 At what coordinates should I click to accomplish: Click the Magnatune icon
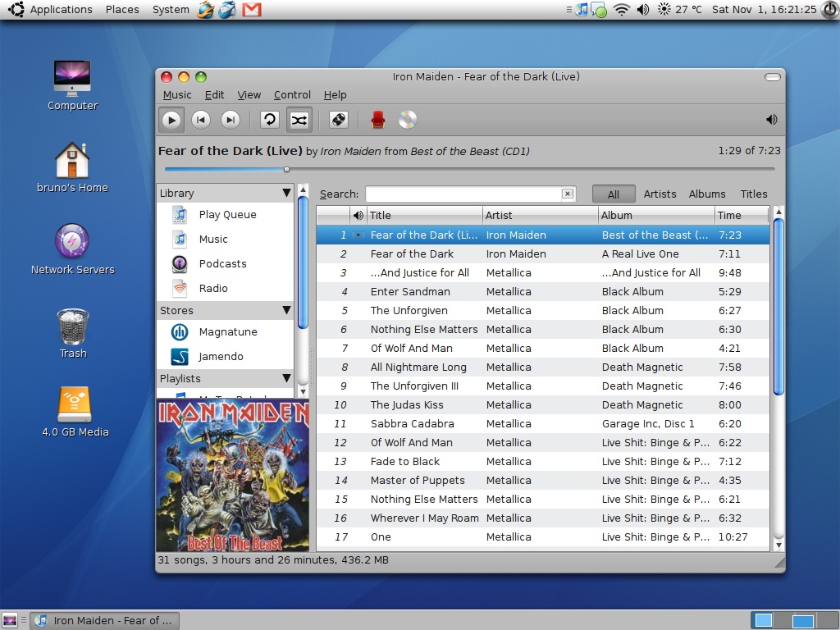(x=180, y=332)
